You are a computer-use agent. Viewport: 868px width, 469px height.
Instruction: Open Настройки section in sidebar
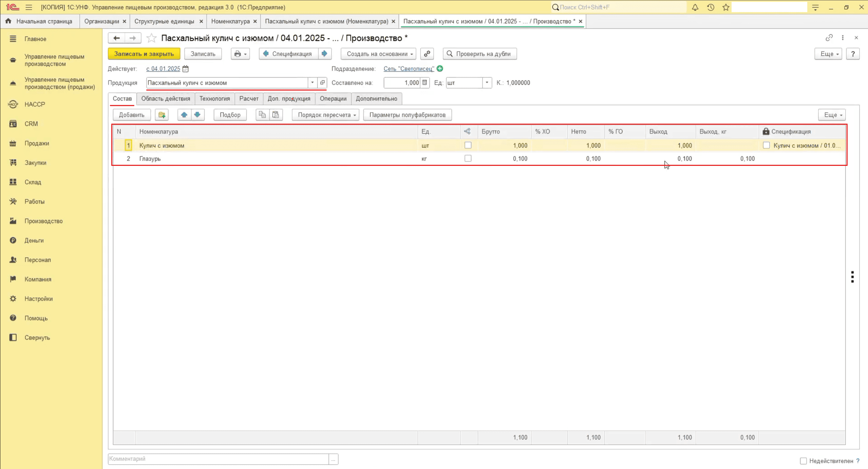[x=38, y=299]
